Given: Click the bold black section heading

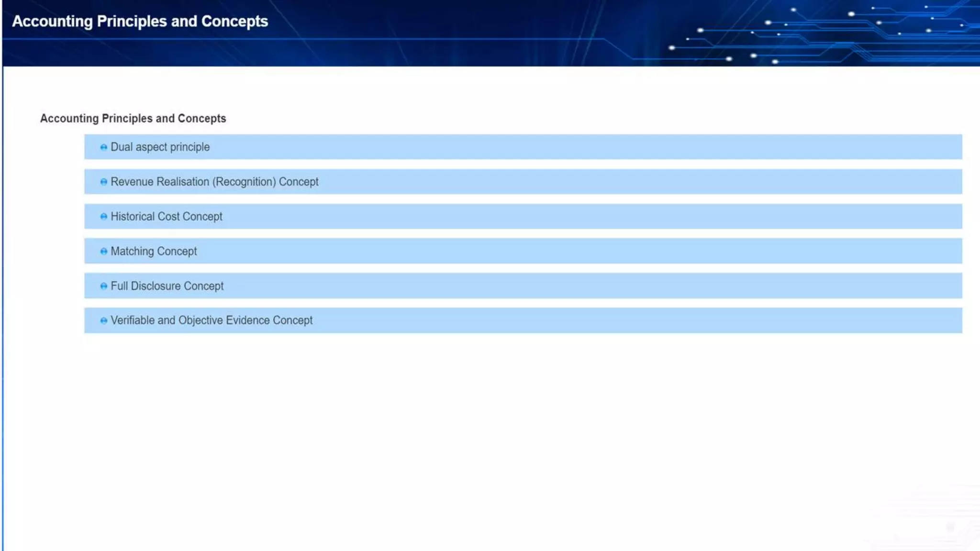Looking at the screenshot, I should click(x=133, y=119).
